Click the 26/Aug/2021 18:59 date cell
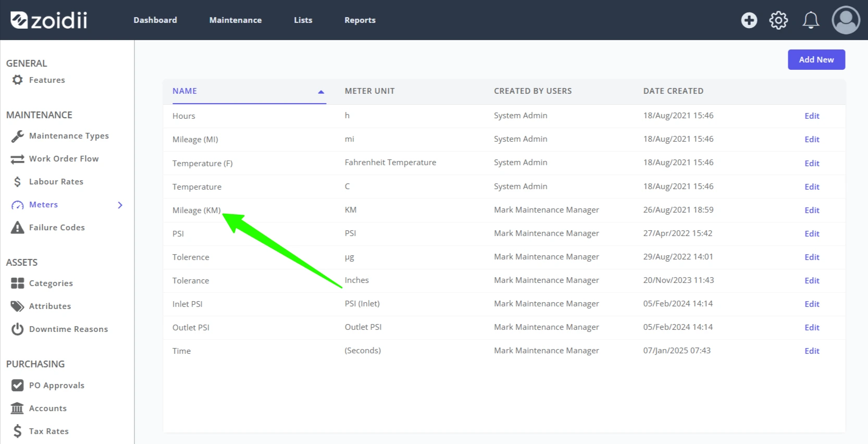Image resolution: width=868 pixels, height=444 pixels. [678, 210]
